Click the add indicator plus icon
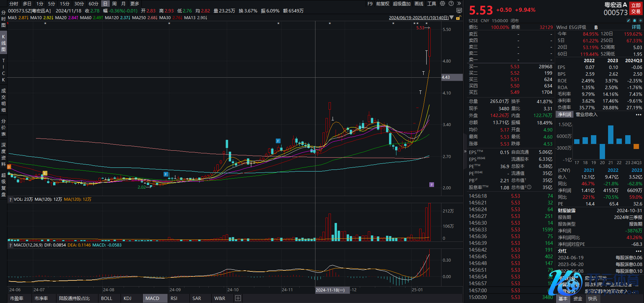This screenshot has width=644, height=303. pyautogui.click(x=238, y=298)
